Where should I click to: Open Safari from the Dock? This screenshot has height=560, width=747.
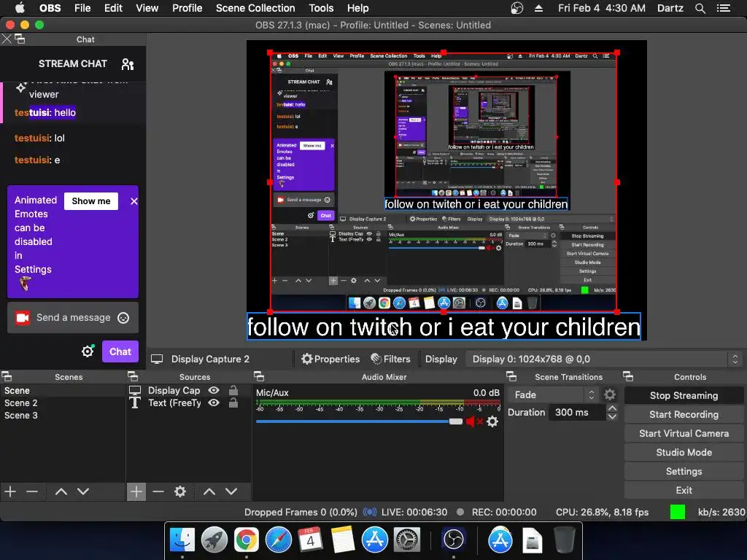(x=279, y=540)
